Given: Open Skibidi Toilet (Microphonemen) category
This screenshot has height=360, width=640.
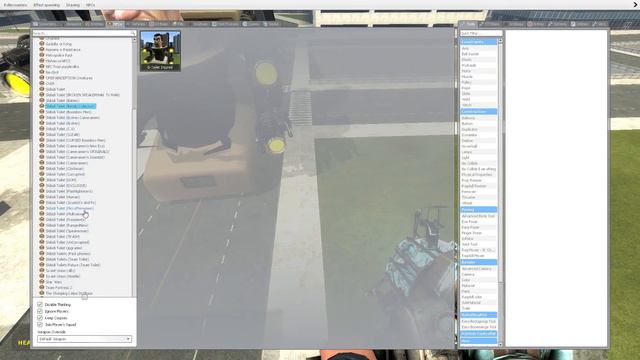Looking at the screenshot, I should tap(69, 208).
